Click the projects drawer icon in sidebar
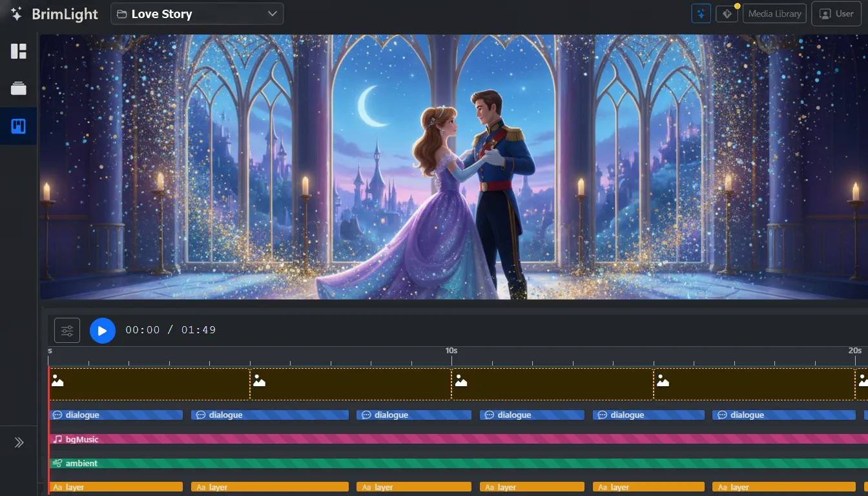The width and height of the screenshot is (868, 496). tap(18, 88)
